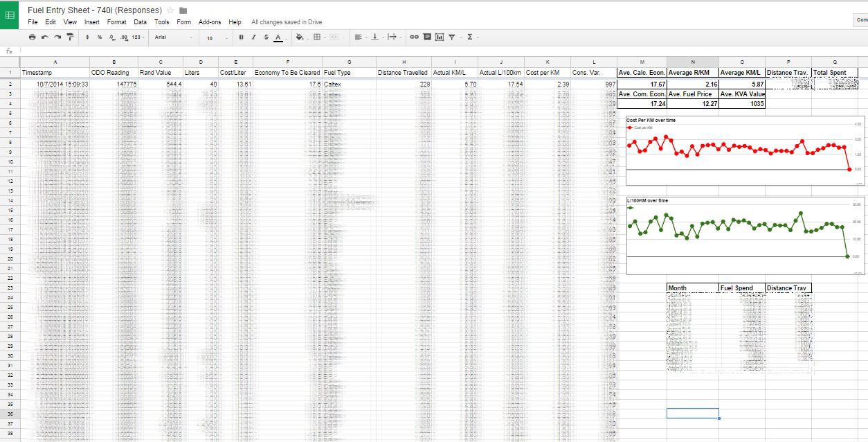The height and width of the screenshot is (442, 868).
Task: Click the Print icon in toolbar
Action: 32,37
